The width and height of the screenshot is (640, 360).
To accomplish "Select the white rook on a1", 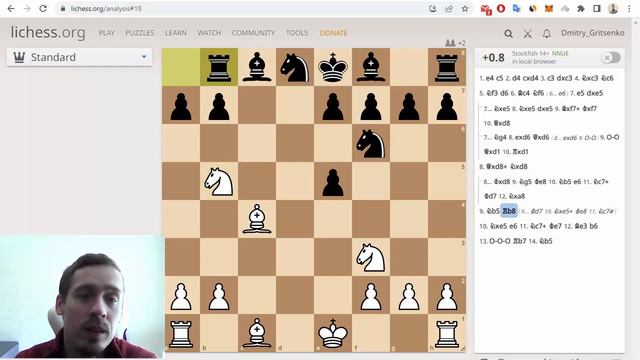I will pos(181,333).
